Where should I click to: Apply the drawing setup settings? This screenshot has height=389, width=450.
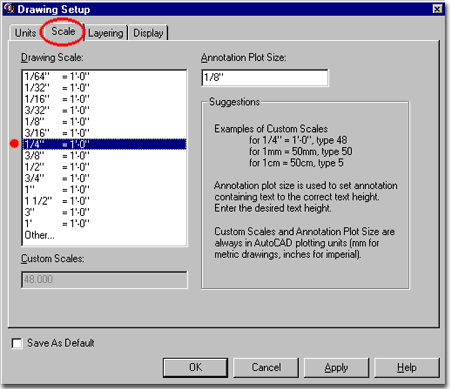click(336, 368)
